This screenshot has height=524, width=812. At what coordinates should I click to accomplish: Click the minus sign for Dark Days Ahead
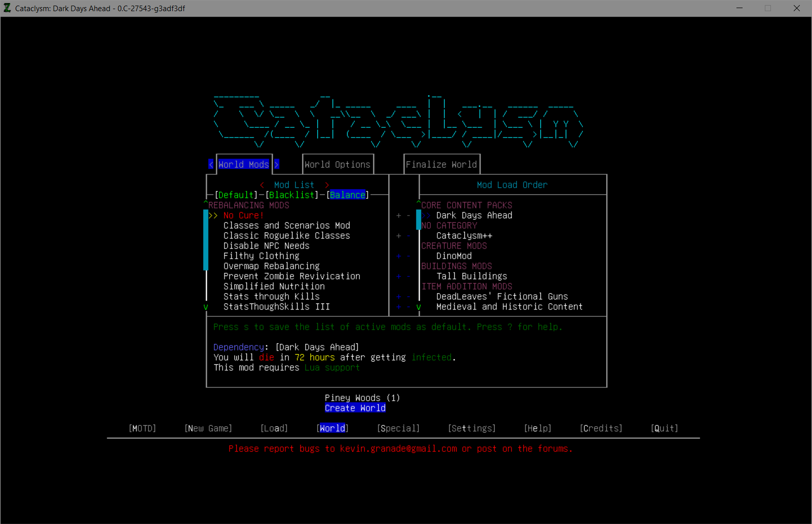(x=409, y=216)
